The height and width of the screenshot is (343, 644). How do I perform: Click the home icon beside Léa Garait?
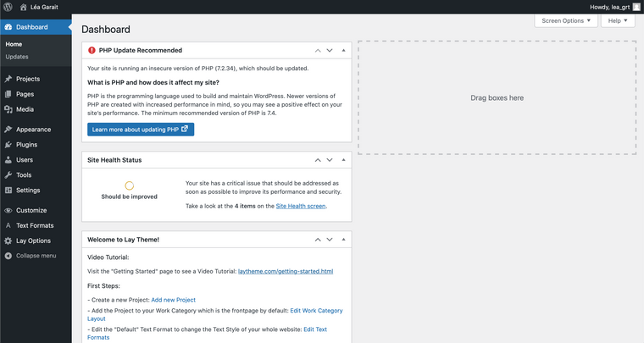[x=23, y=7]
